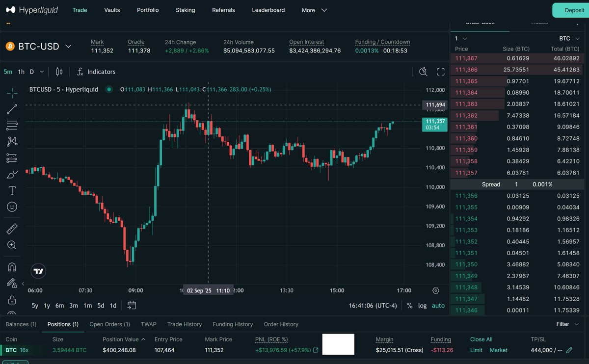
Task: Set chart range to 1y
Action: pos(47,306)
